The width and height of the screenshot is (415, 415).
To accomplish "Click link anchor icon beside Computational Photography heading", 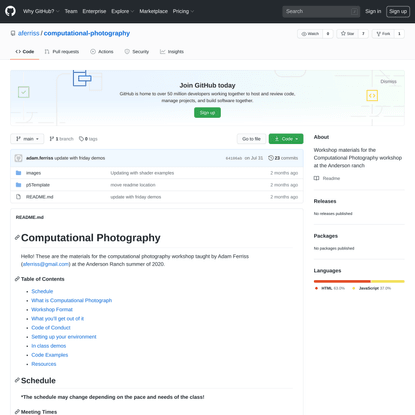I will click(17, 238).
